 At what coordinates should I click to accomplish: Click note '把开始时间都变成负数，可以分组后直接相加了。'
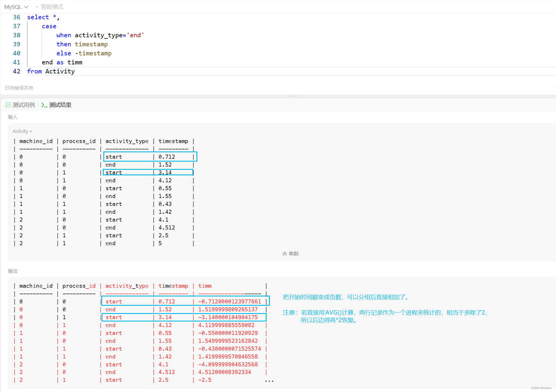click(x=346, y=297)
